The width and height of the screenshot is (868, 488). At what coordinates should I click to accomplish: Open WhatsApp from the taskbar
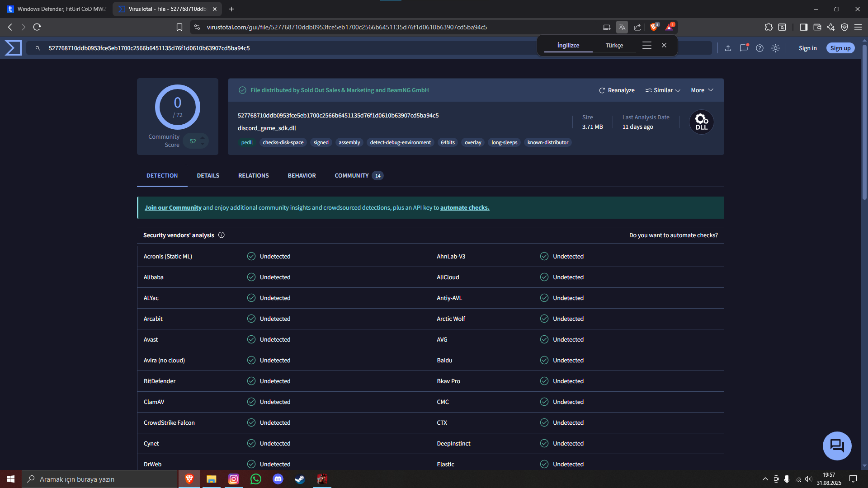pos(256,479)
